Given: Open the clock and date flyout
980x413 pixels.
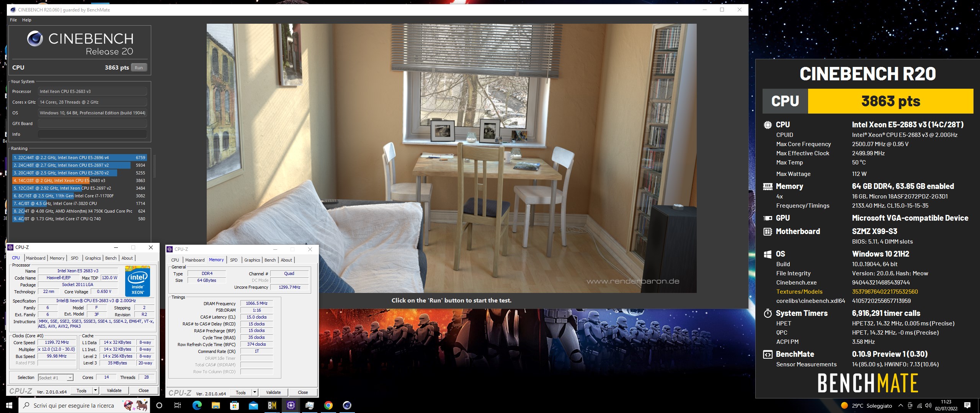Looking at the screenshot, I should click(x=946, y=405).
